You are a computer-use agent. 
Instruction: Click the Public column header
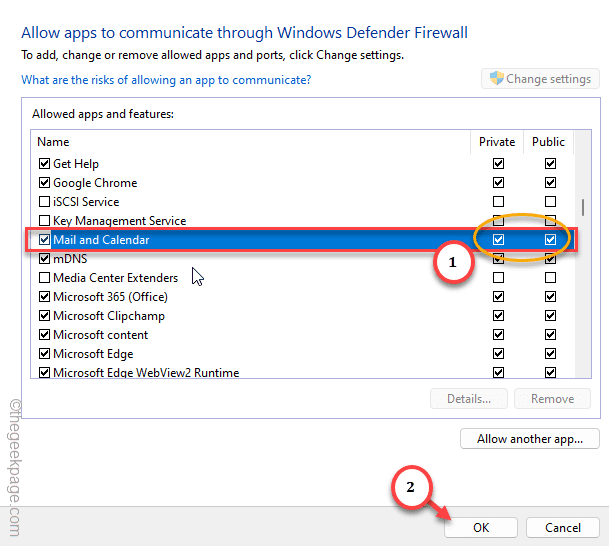[548, 142]
